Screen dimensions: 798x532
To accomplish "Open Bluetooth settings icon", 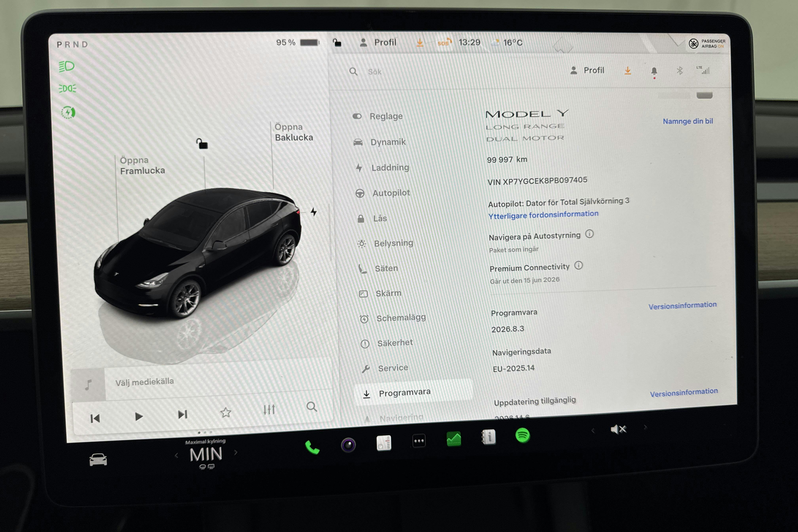I will coord(680,71).
